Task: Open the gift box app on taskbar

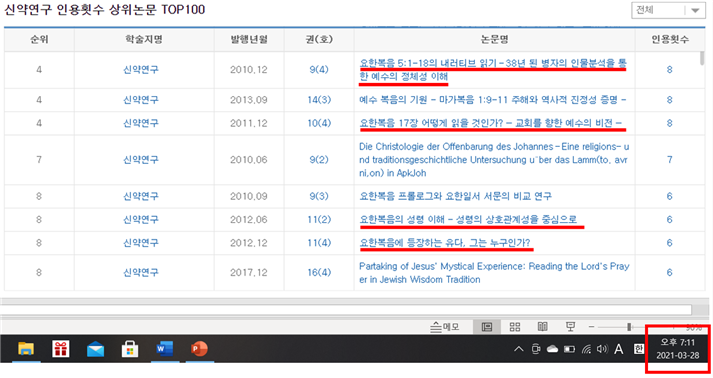Action: 60,349
